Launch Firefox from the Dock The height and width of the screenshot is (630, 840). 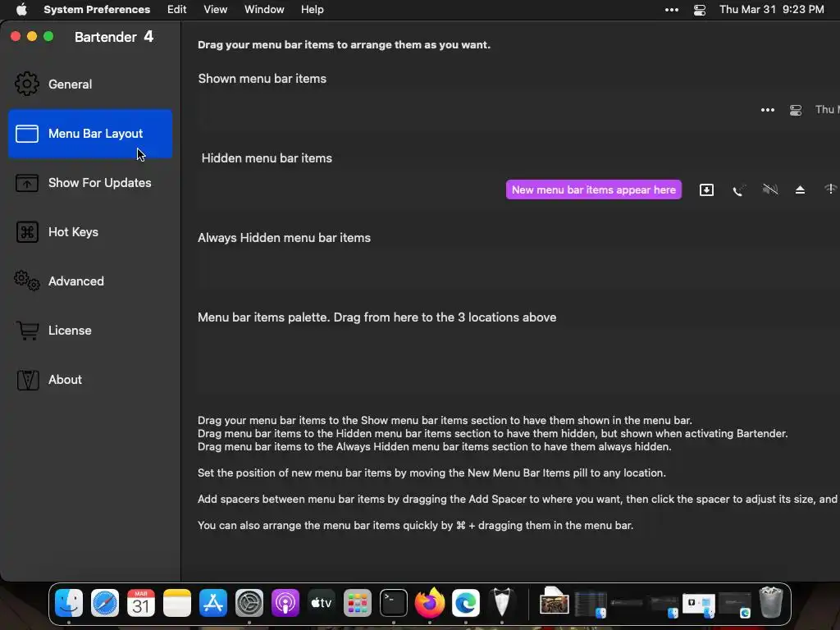coord(430,603)
